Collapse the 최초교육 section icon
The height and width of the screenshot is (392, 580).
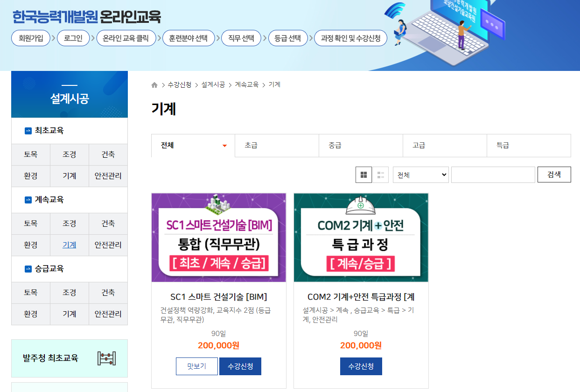(28, 131)
